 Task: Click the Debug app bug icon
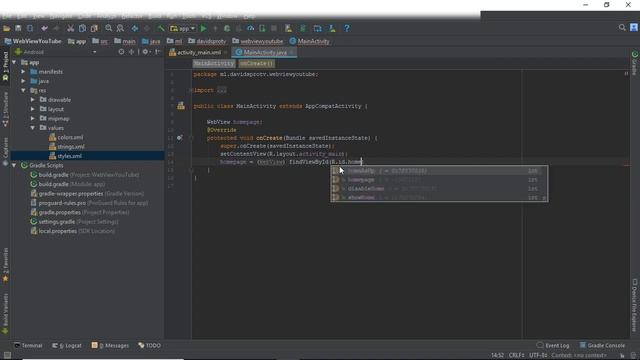(227, 28)
